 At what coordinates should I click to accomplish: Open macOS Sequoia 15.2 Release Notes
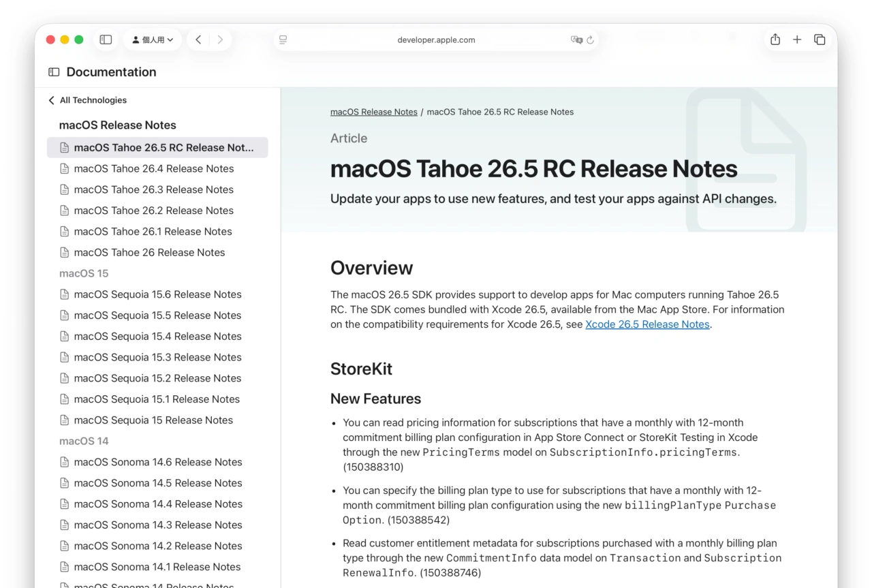[x=158, y=378]
